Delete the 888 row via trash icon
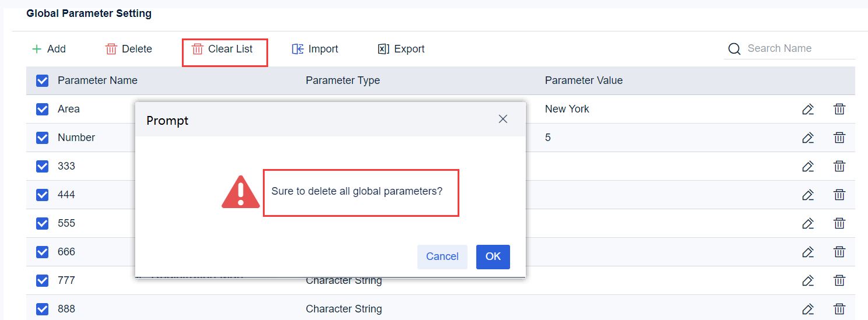This screenshot has width=868, height=320. click(839, 309)
